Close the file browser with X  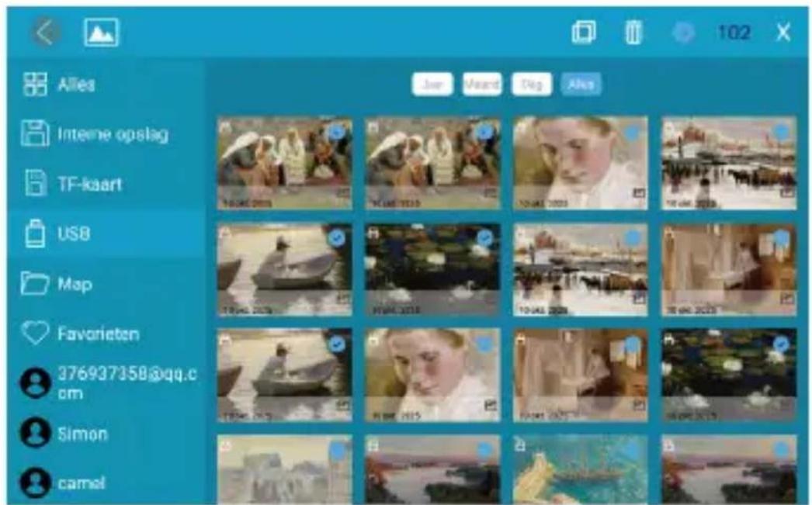(x=783, y=33)
